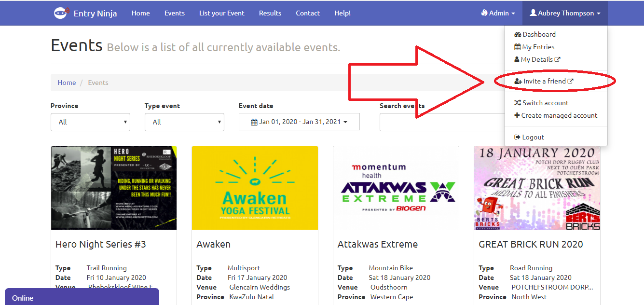Expand the Admin menu

point(498,13)
